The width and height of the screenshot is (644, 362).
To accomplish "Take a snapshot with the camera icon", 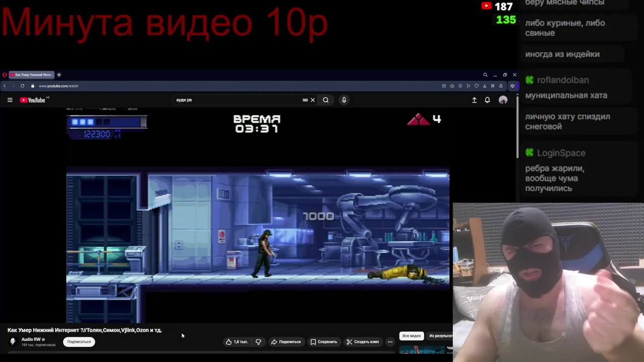I will pos(452,86).
